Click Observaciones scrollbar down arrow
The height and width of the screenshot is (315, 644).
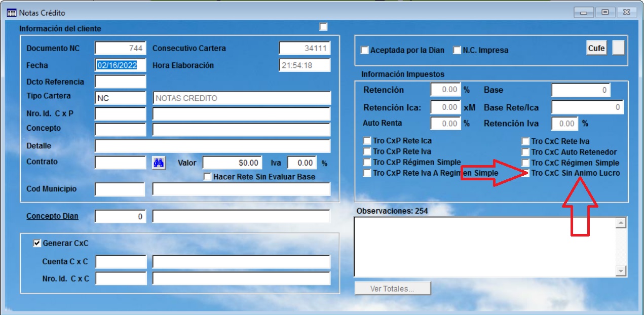point(621,271)
